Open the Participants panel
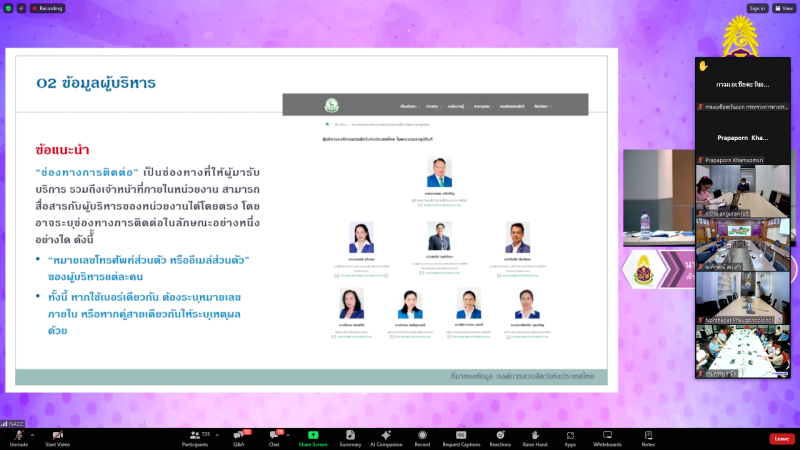Viewport: 800px width, 450px height. pyautogui.click(x=194, y=437)
